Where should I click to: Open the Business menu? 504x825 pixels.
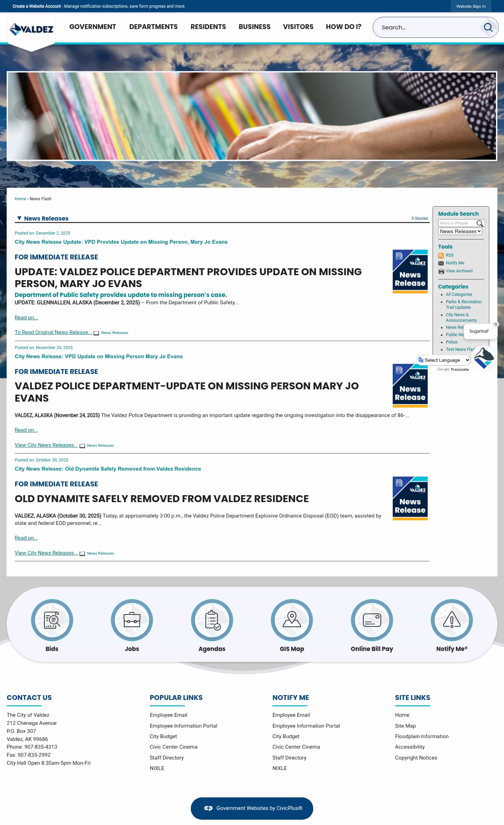[254, 27]
